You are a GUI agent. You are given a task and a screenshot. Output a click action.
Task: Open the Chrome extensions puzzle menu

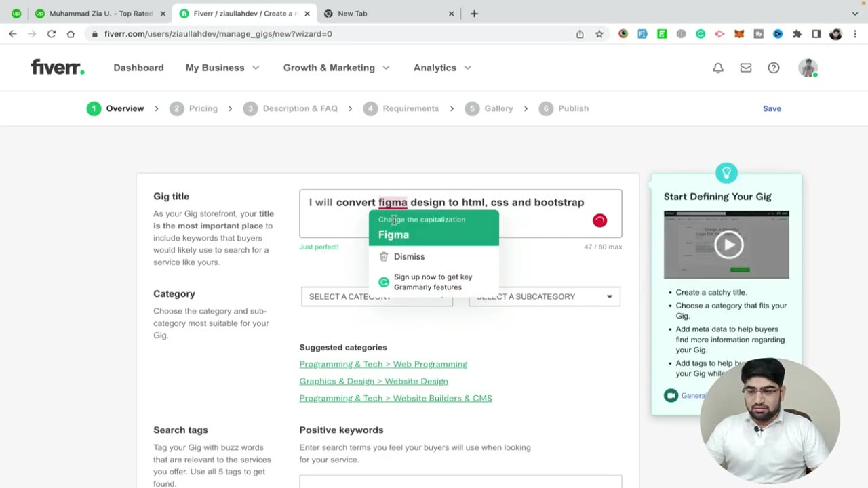[x=797, y=34]
